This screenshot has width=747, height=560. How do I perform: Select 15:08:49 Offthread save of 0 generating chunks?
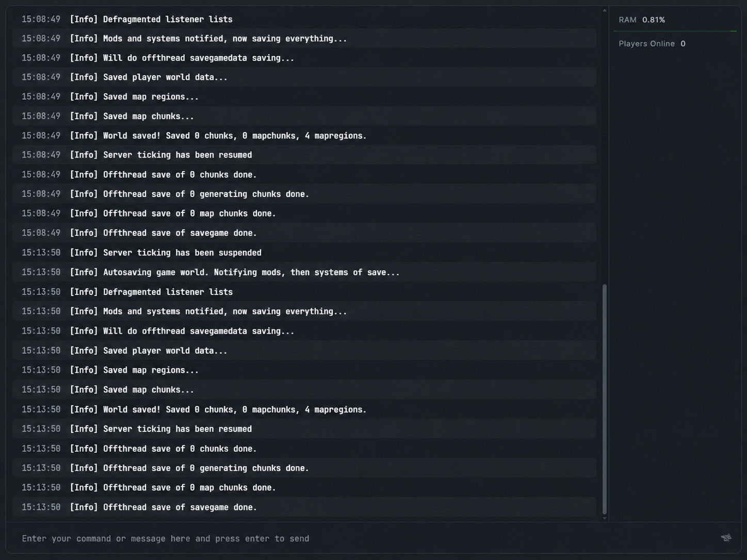pos(304,194)
